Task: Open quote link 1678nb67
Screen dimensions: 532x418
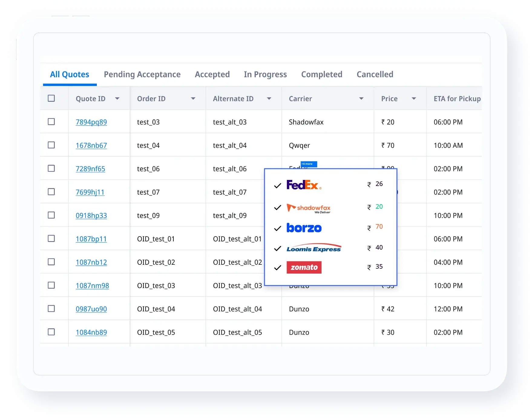Action: coord(91,145)
